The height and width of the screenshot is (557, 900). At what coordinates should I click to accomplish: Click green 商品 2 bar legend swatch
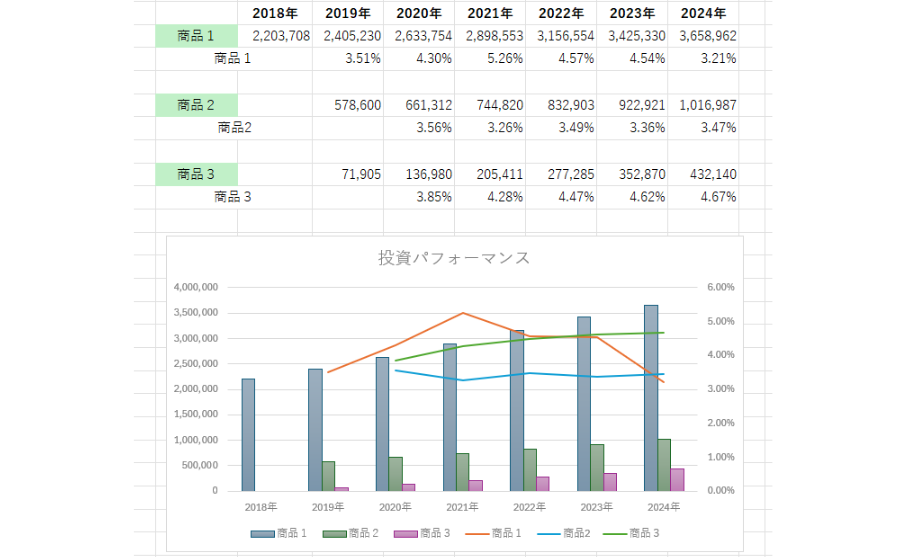pos(332,534)
